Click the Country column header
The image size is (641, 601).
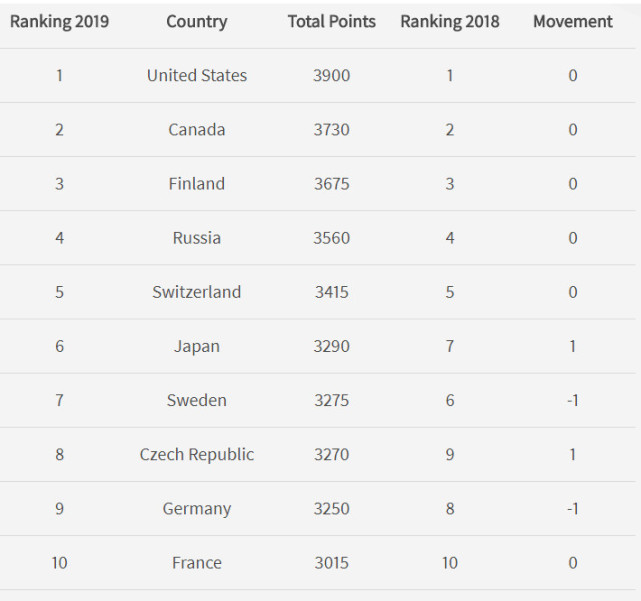(196, 21)
